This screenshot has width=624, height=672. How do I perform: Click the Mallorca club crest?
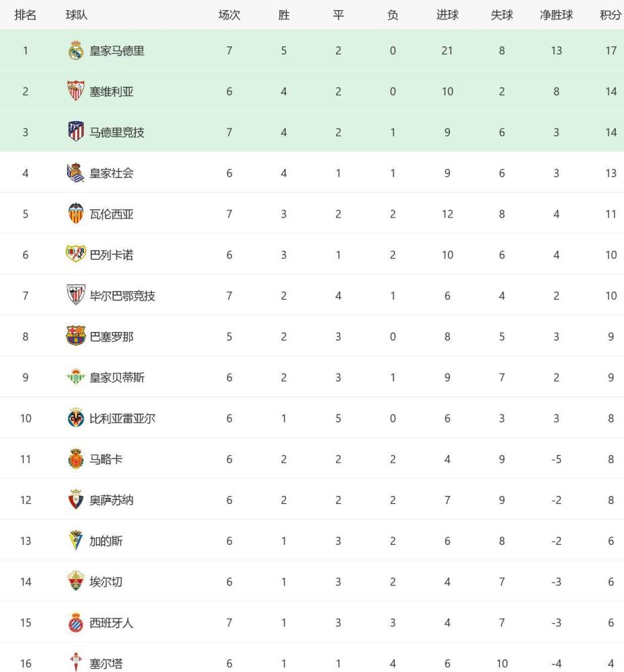(76, 459)
